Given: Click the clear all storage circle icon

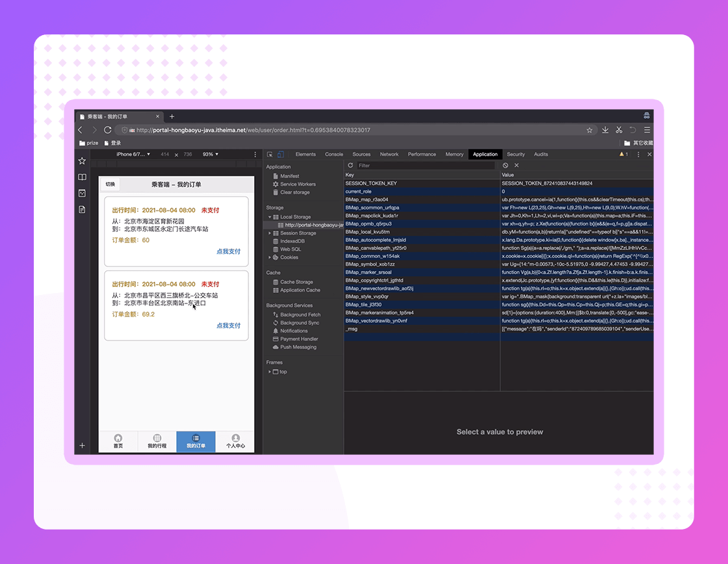Looking at the screenshot, I should (x=505, y=166).
